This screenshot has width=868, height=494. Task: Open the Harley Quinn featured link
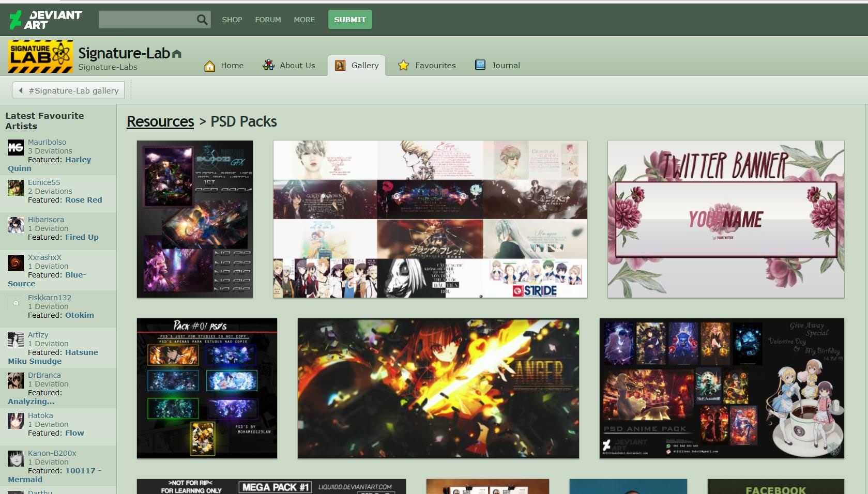click(78, 160)
